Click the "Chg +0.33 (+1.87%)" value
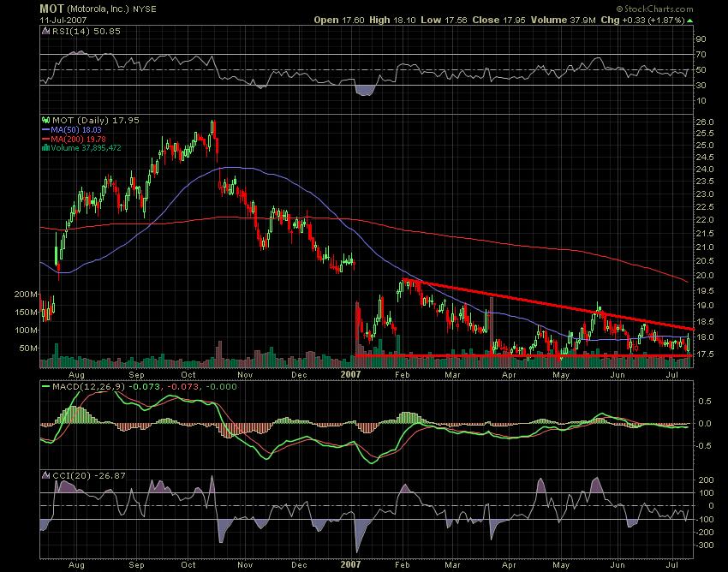Viewport: 728px width, 572px height. (x=642, y=20)
